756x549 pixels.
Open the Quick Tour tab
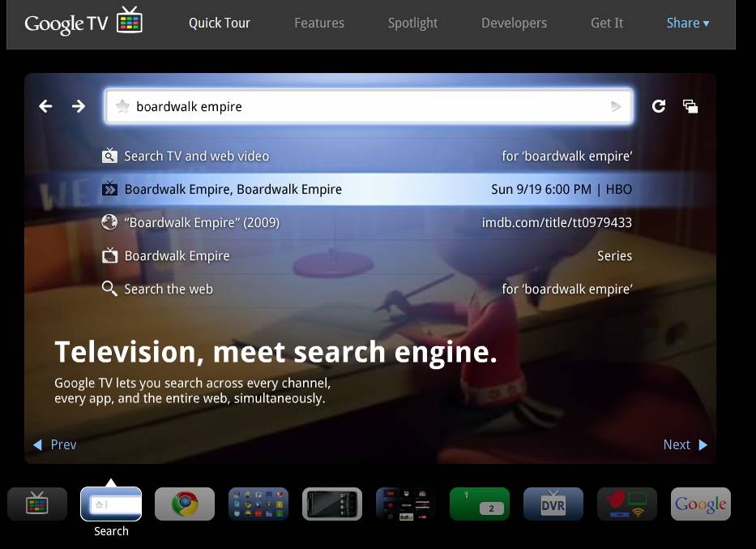(x=220, y=23)
